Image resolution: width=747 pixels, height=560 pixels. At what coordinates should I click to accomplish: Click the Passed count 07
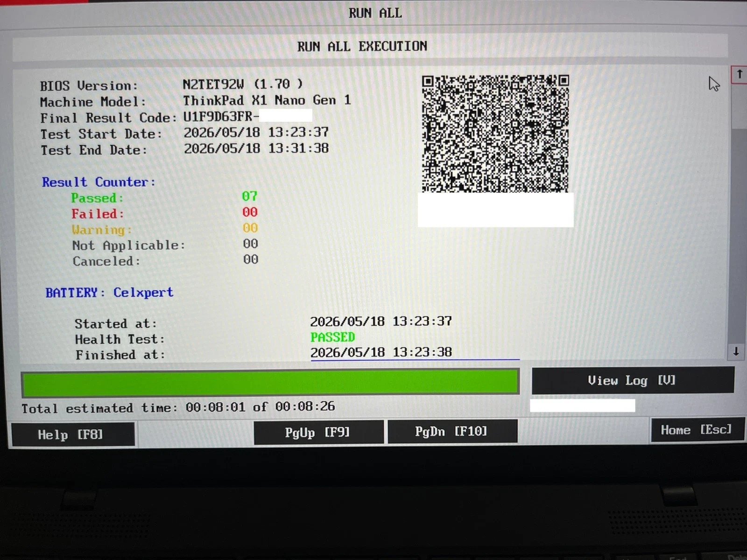coord(250,196)
